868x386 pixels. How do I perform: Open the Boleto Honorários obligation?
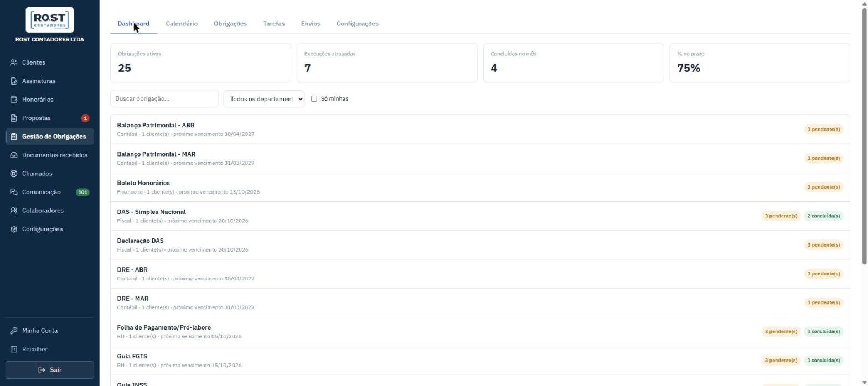pyautogui.click(x=480, y=187)
